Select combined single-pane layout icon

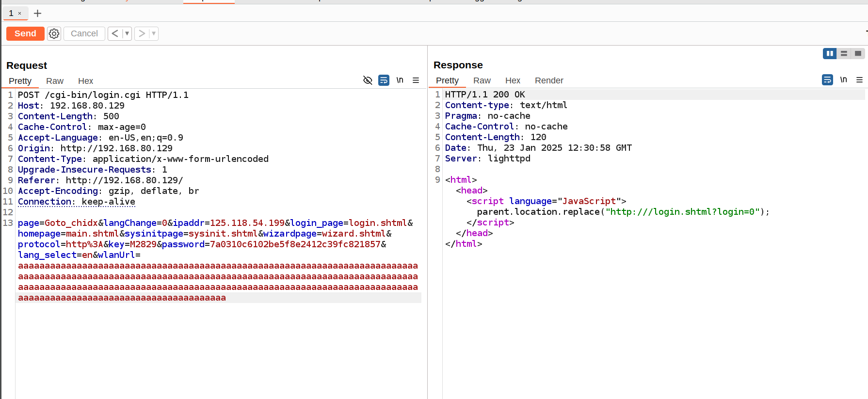click(x=858, y=53)
